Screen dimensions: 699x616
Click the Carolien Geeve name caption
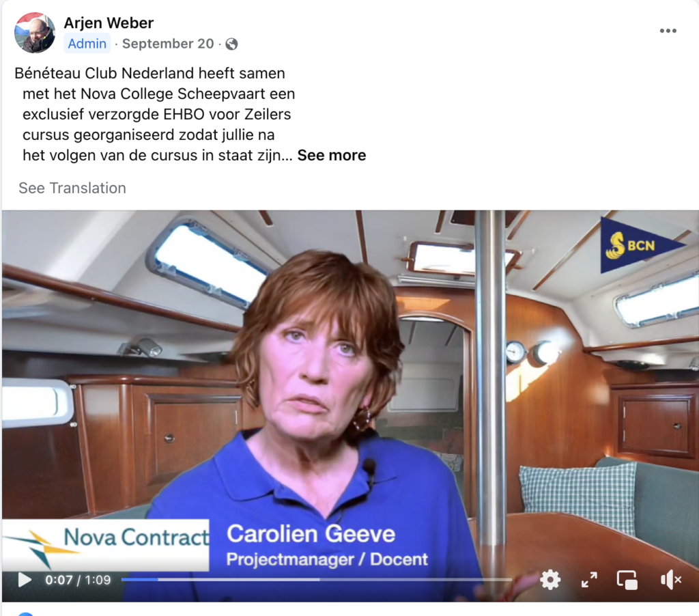tap(311, 534)
